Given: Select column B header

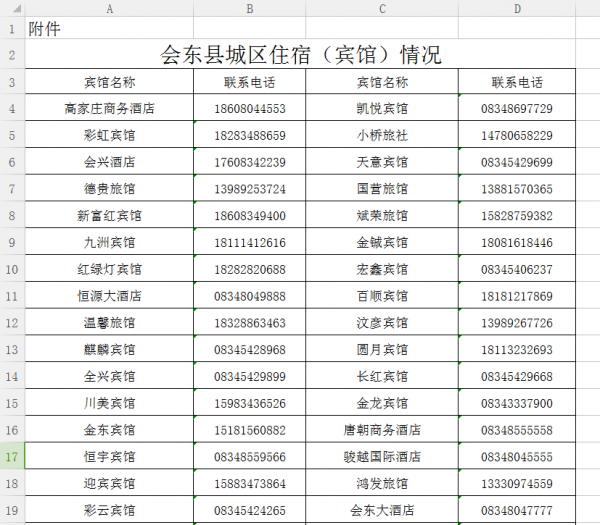Looking at the screenshot, I should (x=249, y=8).
